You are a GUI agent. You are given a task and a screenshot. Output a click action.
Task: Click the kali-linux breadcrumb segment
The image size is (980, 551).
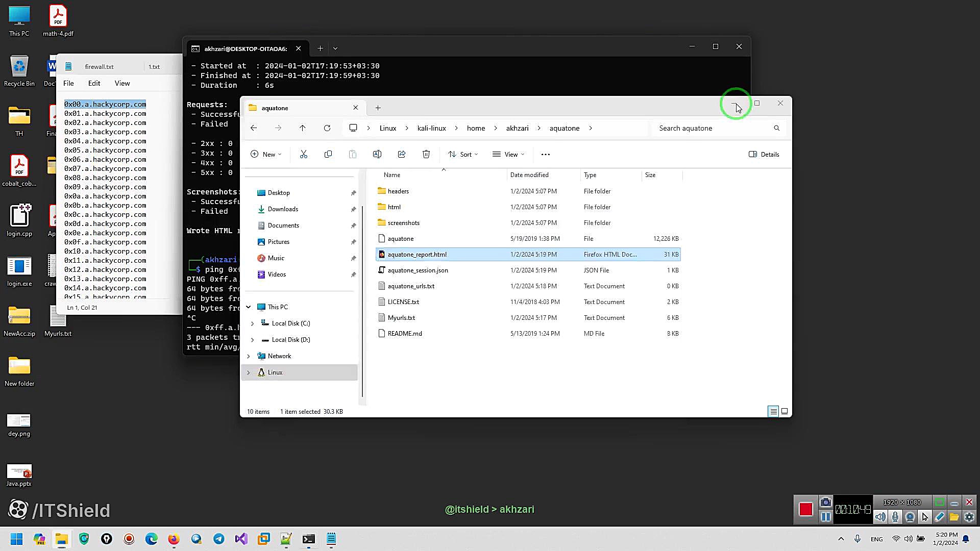432,128
